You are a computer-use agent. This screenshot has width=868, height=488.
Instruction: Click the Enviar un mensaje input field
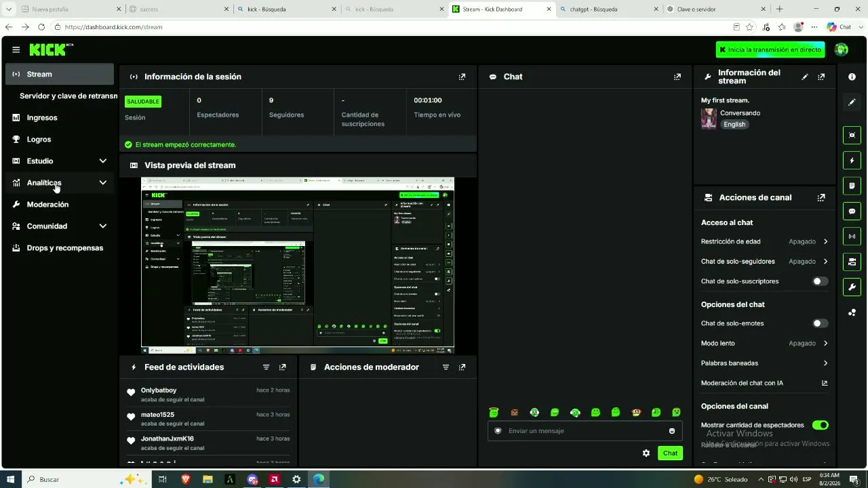coord(585,431)
